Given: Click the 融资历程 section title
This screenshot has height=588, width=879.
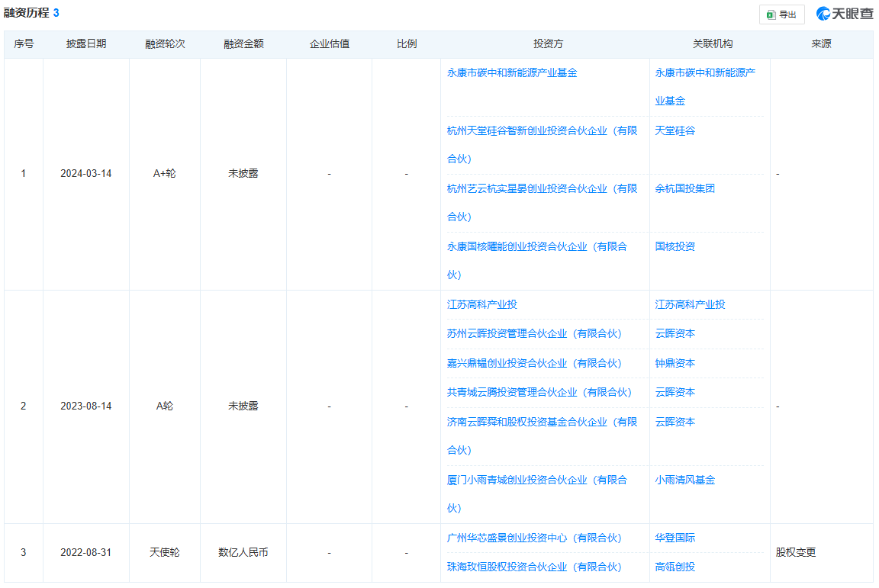Looking at the screenshot, I should click(27, 13).
